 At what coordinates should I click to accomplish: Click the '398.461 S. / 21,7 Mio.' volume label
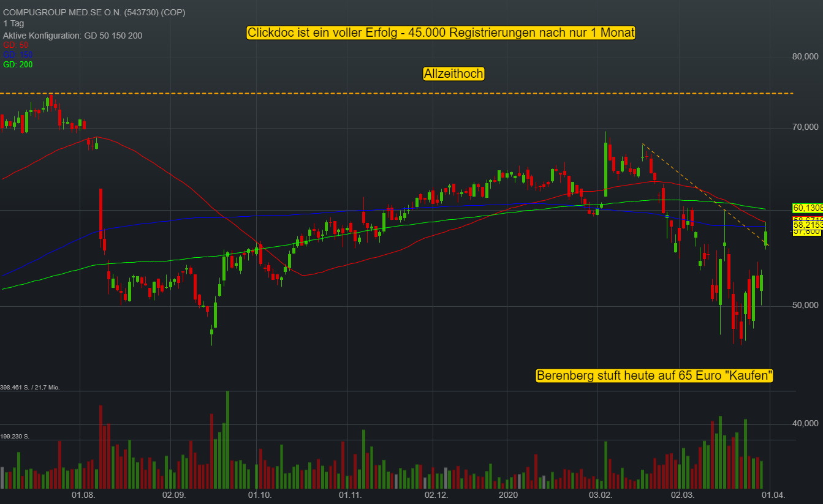pos(30,388)
